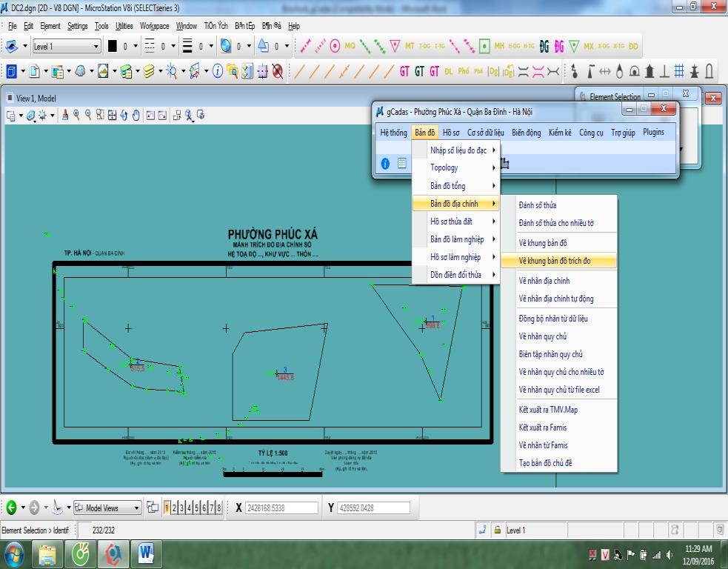
Task: Choose Kết xuất ra Famis entry
Action: (542, 427)
